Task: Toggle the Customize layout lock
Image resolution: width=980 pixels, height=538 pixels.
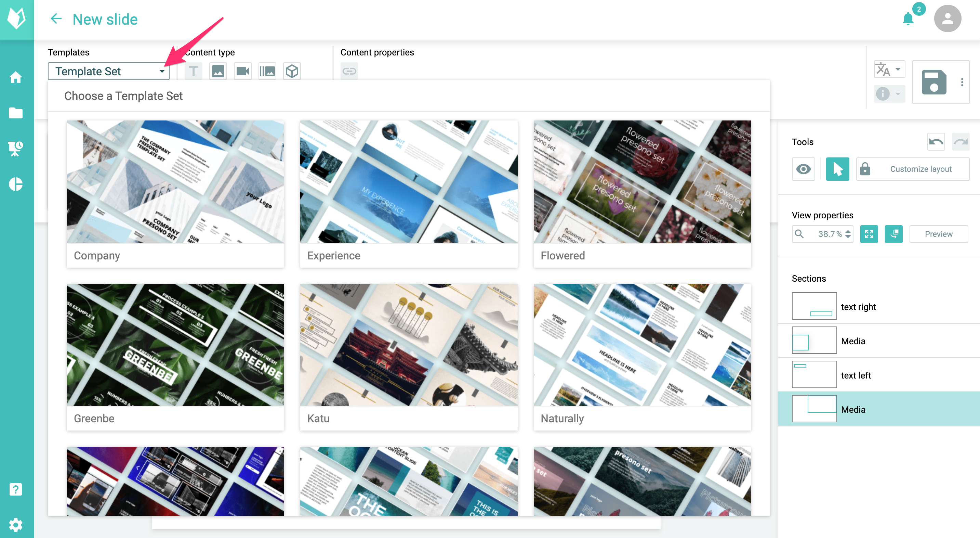Action: pos(912,169)
